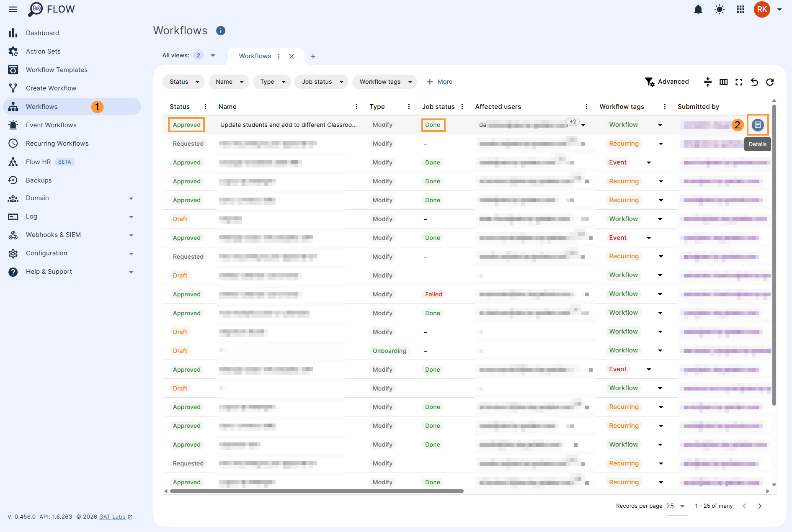Open the Job status filter dropdown
This screenshot has height=532, width=792.
322,82
